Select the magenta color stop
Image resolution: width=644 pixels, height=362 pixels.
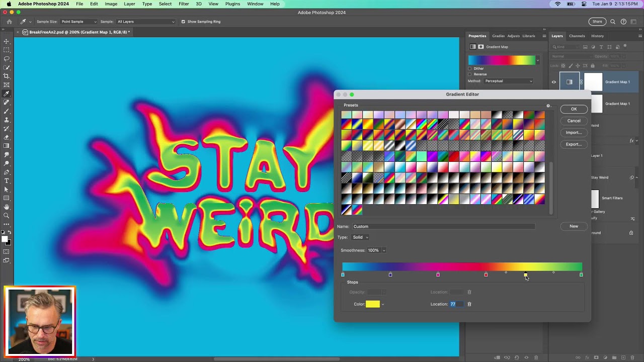pyautogui.click(x=438, y=275)
